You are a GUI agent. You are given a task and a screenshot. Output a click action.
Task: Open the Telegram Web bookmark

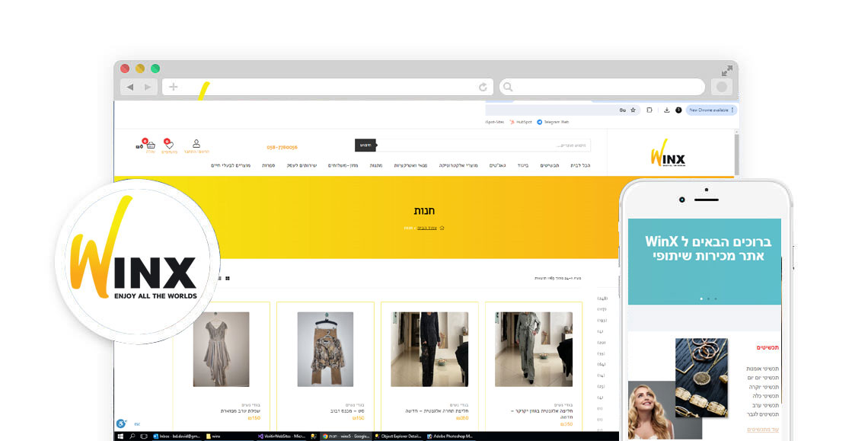553,122
